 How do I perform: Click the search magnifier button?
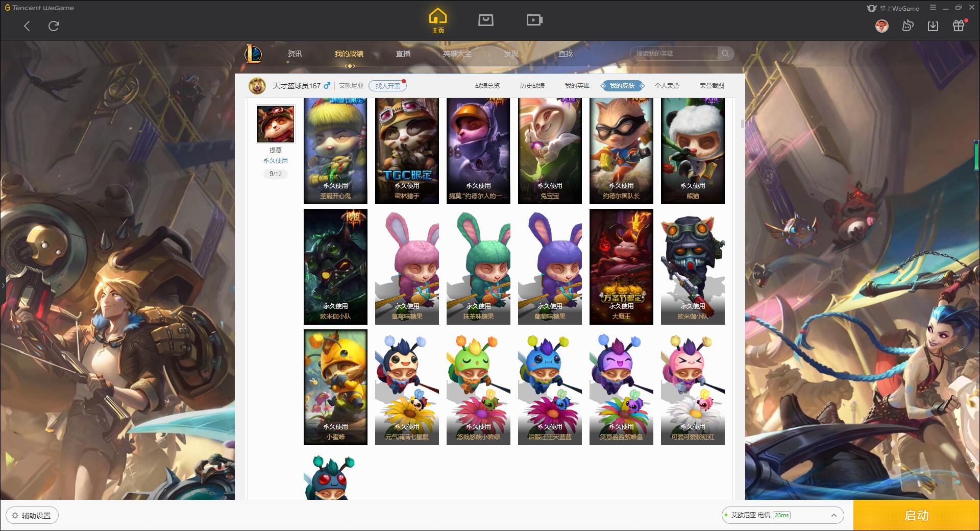click(725, 54)
